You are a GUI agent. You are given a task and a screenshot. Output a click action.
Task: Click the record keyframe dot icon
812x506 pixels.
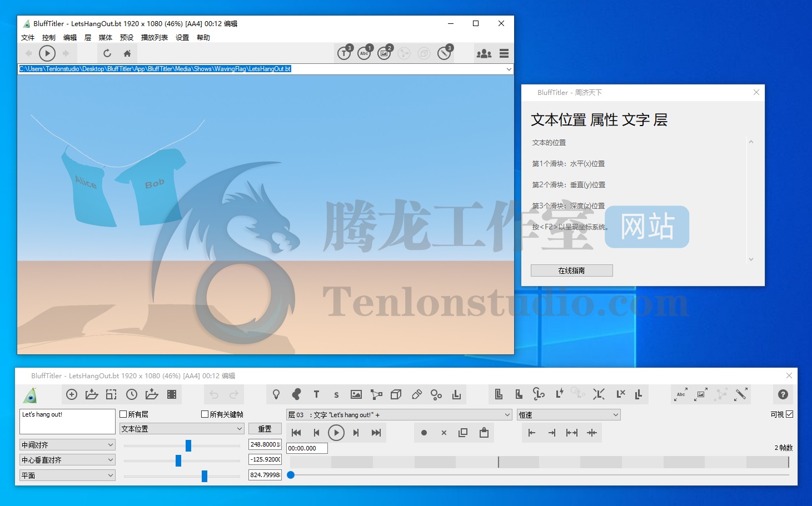coord(424,433)
